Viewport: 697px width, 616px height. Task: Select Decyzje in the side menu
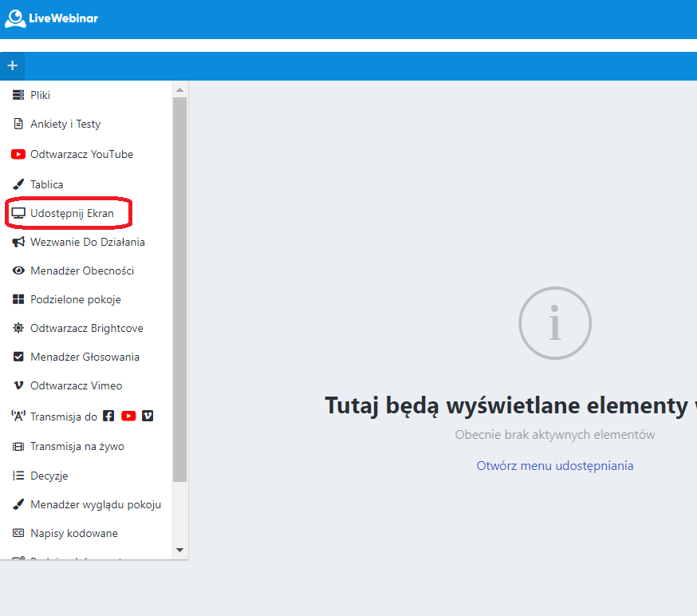(49, 476)
